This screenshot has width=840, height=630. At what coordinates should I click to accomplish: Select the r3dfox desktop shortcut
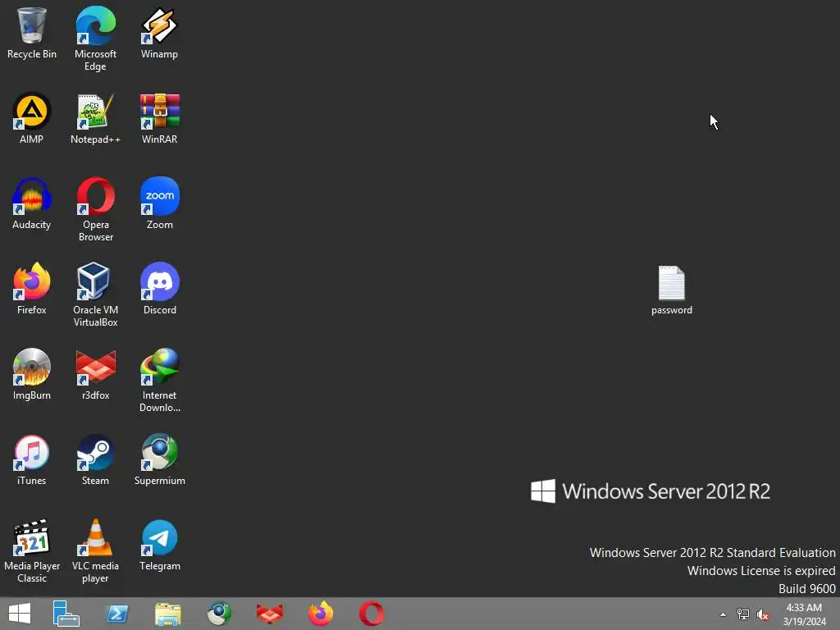click(x=95, y=374)
